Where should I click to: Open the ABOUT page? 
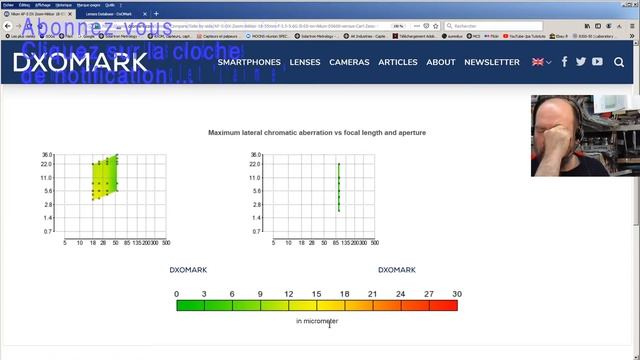[x=441, y=62]
